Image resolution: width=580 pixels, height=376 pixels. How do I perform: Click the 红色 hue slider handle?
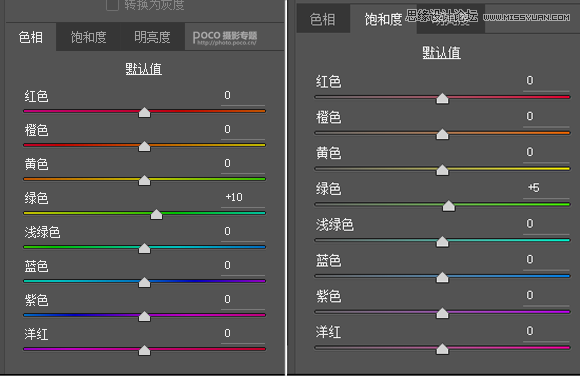[144, 113]
